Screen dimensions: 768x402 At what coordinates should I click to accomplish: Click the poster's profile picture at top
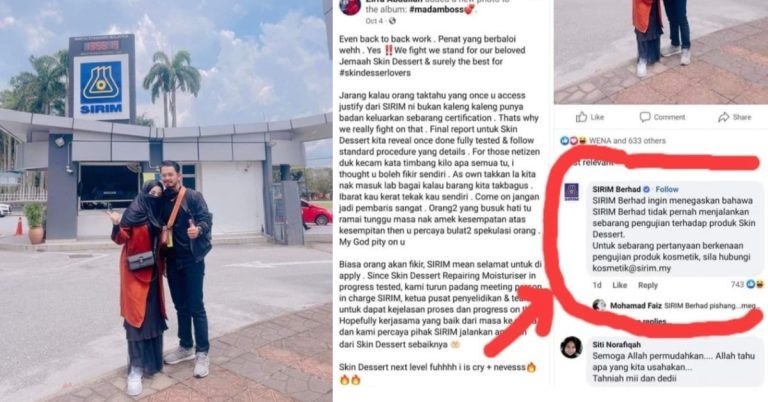[x=350, y=6]
